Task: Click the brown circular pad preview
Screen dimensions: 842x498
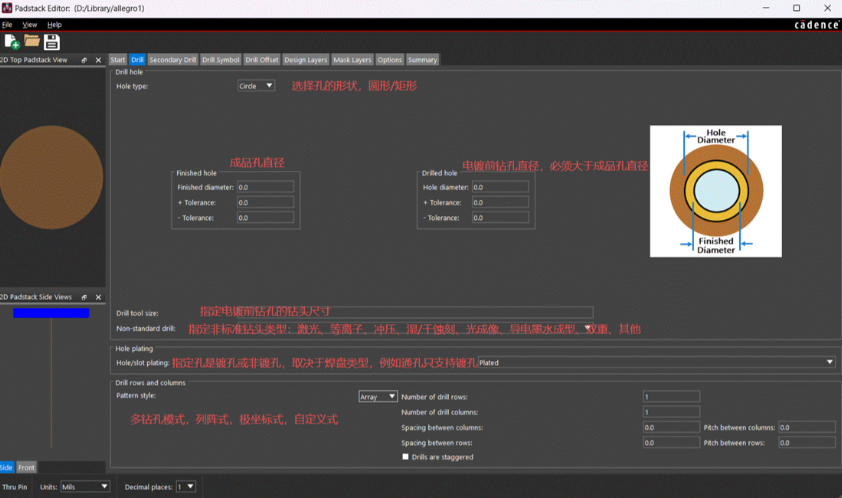Action: (52, 177)
